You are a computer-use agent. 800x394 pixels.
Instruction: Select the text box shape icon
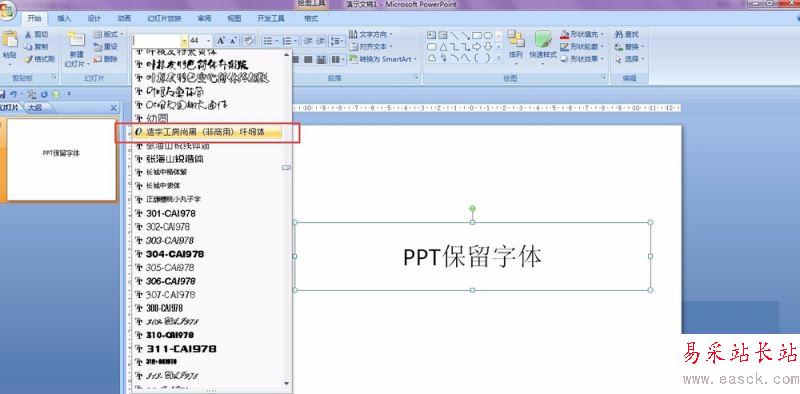pyautogui.click(x=431, y=35)
